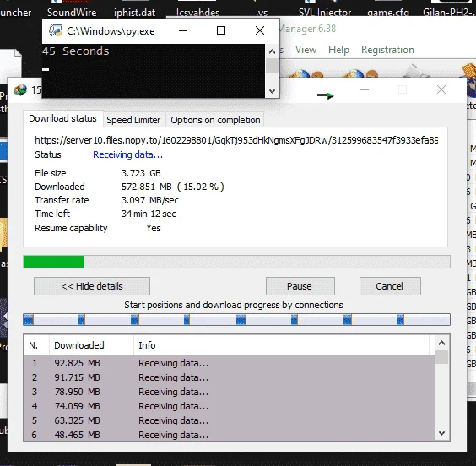Viewport: 476px width, 466px height.
Task: Open the Options on completion tab
Action: coord(215,120)
